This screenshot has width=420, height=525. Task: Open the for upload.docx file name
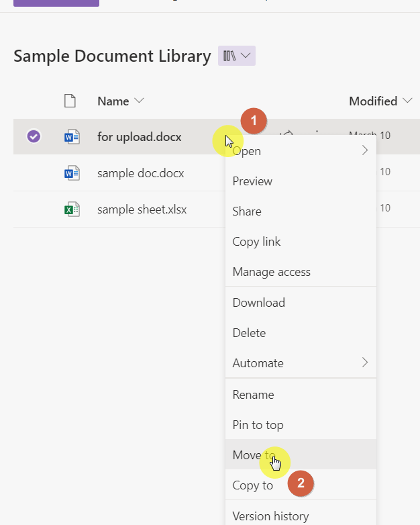(140, 137)
